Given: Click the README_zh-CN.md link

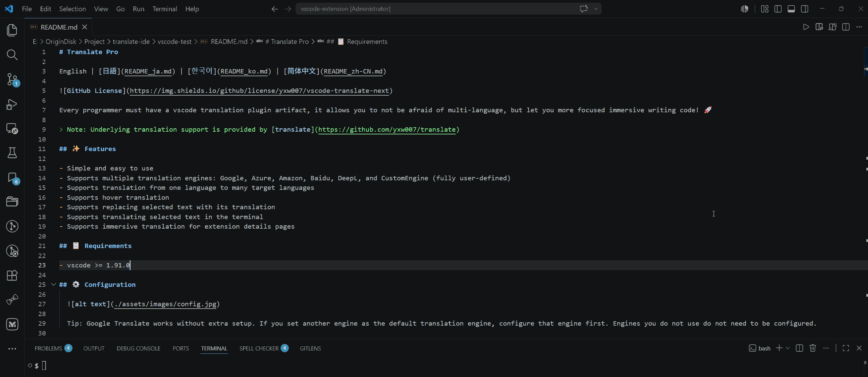Looking at the screenshot, I should 353,71.
